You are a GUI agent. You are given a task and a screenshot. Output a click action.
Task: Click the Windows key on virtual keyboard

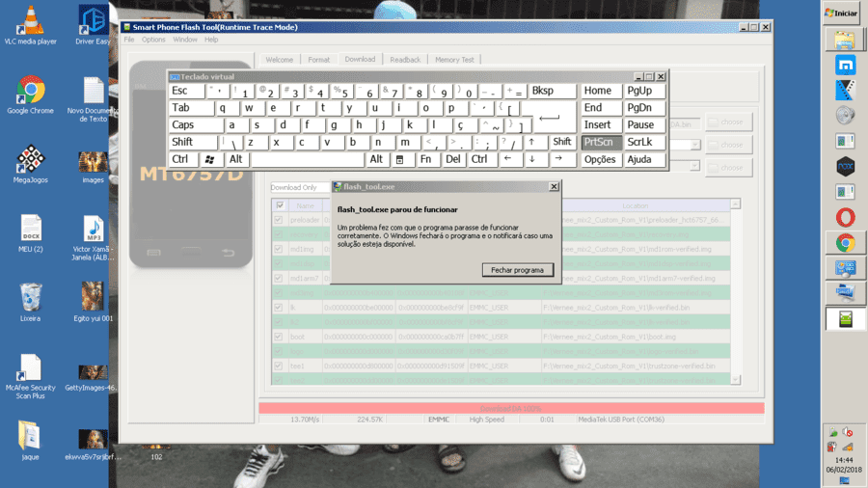tap(210, 159)
